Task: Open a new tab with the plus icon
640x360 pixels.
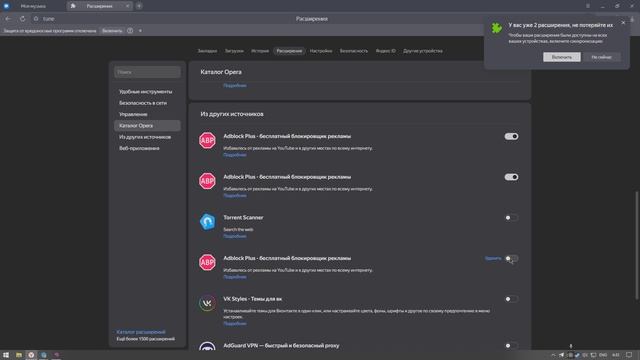Action: point(139,6)
